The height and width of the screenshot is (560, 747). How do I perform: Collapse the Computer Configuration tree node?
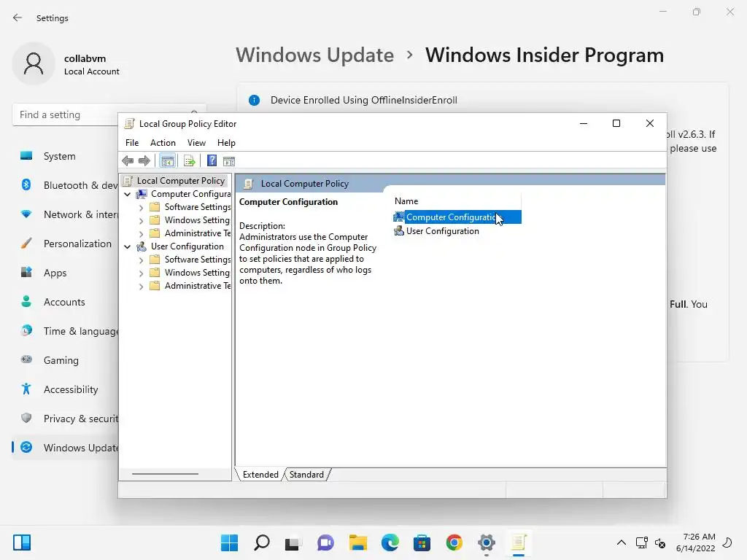pos(127,194)
